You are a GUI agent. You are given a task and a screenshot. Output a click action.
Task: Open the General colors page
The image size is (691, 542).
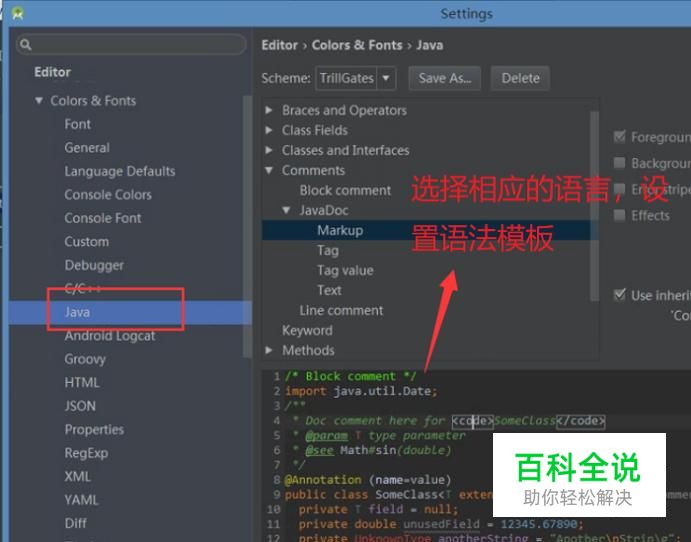click(87, 148)
